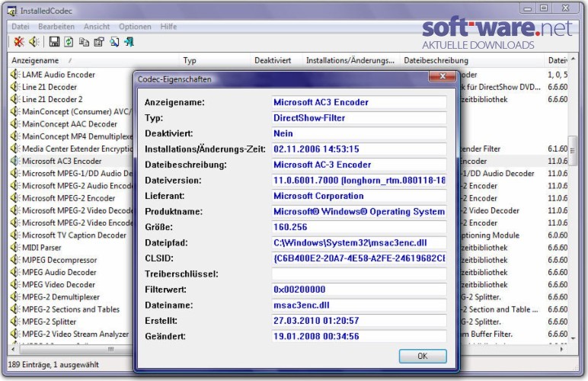Click the Größe field showing 160.256
Viewport: 588px width, 381px height.
pos(359,227)
